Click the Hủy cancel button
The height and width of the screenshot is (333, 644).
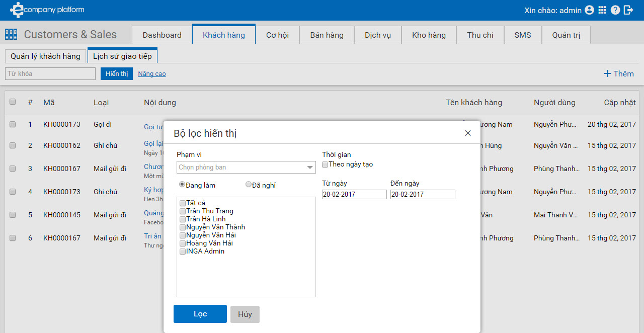(245, 314)
